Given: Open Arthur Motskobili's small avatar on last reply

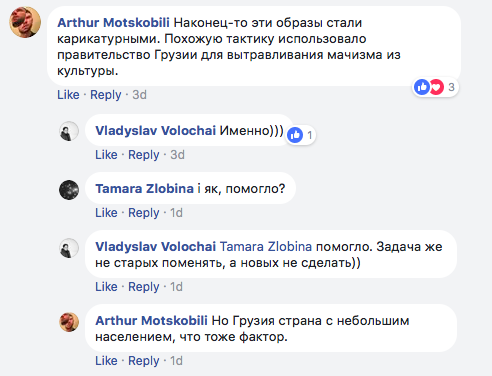Looking at the screenshot, I should [69, 322].
